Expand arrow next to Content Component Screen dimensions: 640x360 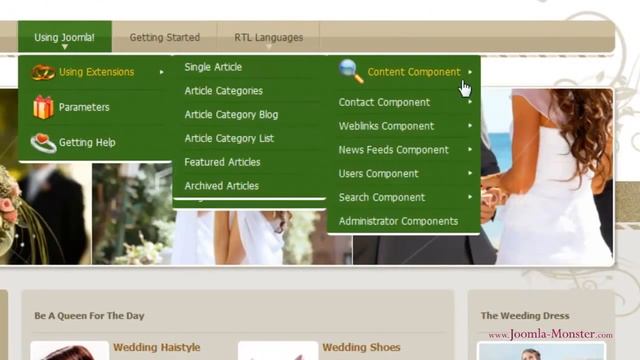click(470, 72)
